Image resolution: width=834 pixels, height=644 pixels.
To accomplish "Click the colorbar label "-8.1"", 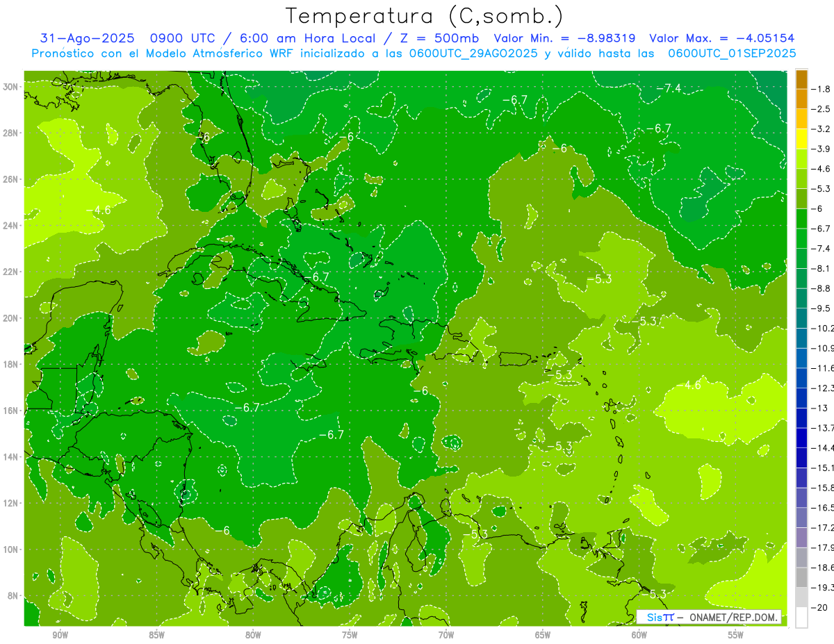I will 821,268.
